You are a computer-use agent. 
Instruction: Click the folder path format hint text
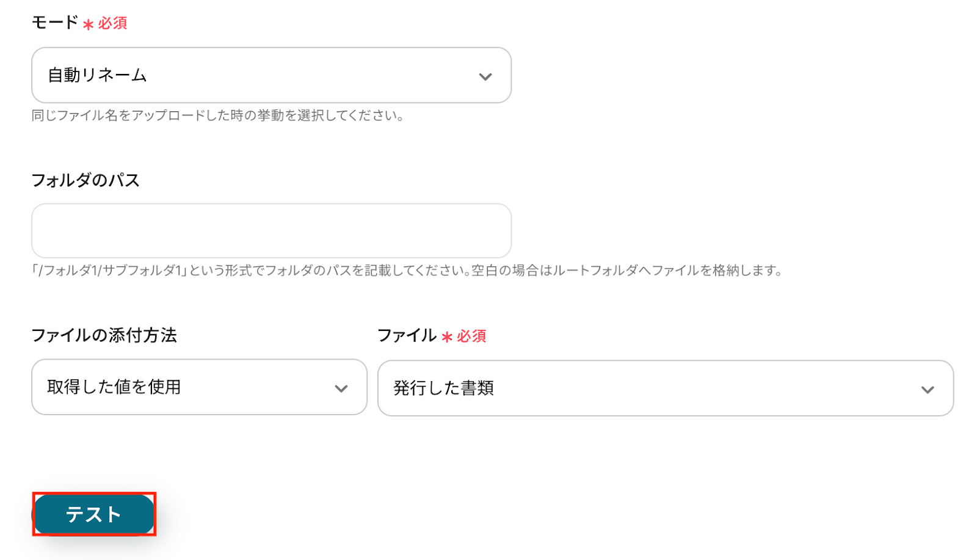click(407, 271)
